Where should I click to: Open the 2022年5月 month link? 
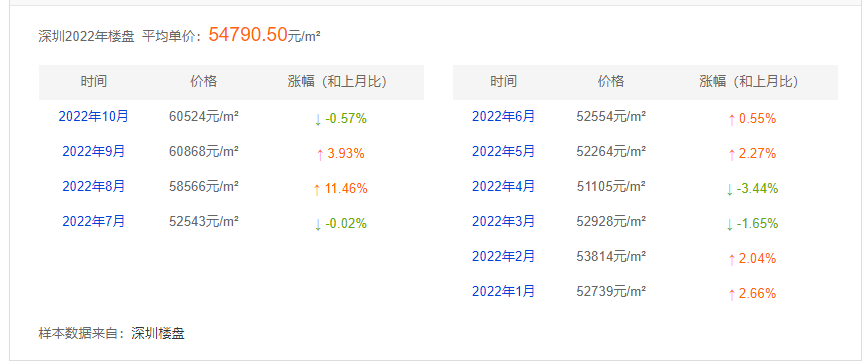503,151
